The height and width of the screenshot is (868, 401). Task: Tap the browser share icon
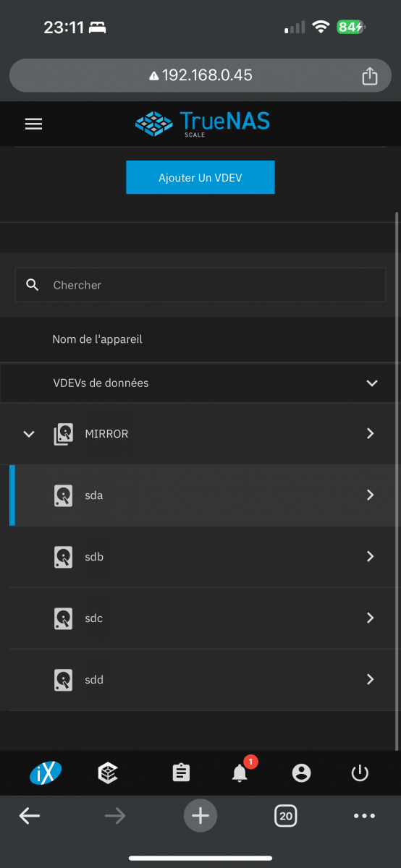(370, 76)
